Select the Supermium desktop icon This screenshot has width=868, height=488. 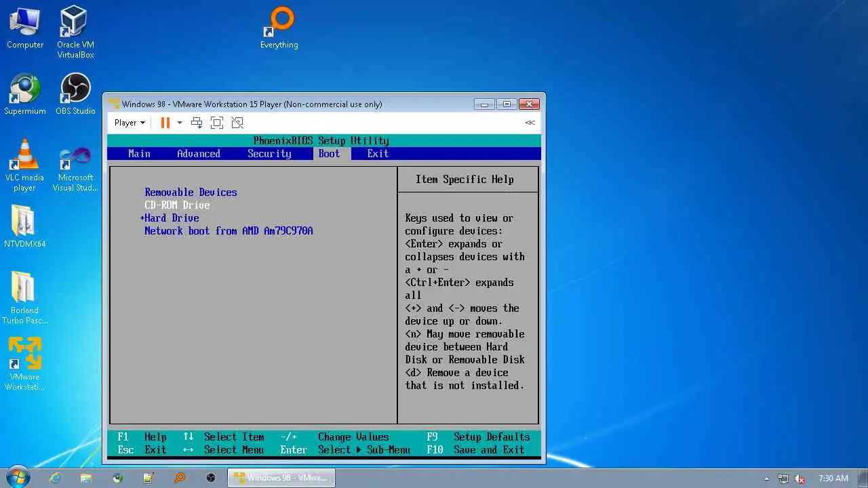tap(25, 94)
